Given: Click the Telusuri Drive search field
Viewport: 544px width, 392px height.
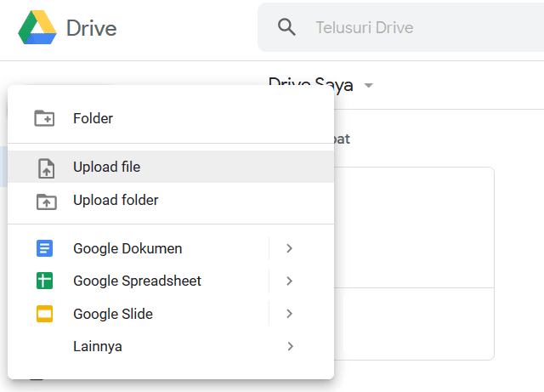Looking at the screenshot, I should [x=408, y=27].
